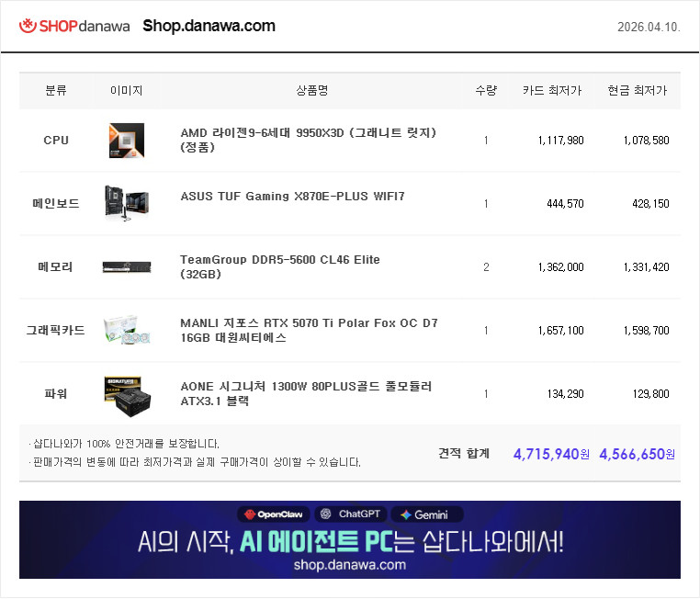Image resolution: width=700 pixels, height=599 pixels.
Task: Open the AONE 1300W power supply thumbnail
Action: coord(128,396)
